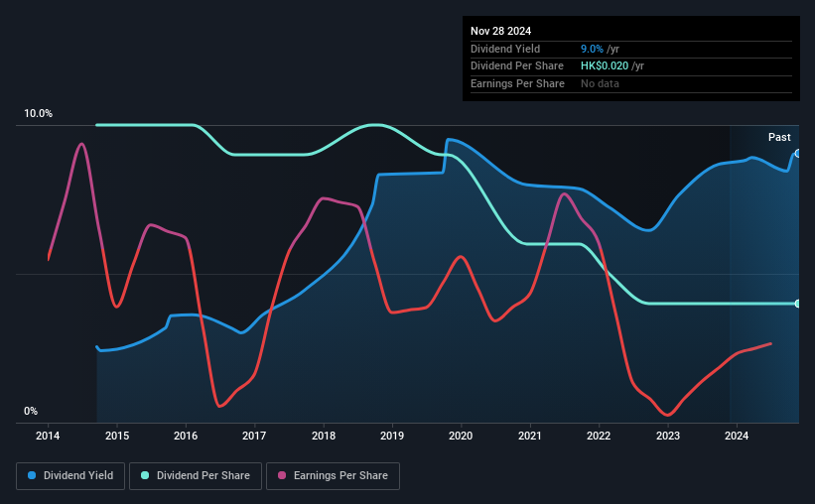The image size is (815, 504).
Task: Click the 10.0% y-axis label
Action: coord(38,114)
